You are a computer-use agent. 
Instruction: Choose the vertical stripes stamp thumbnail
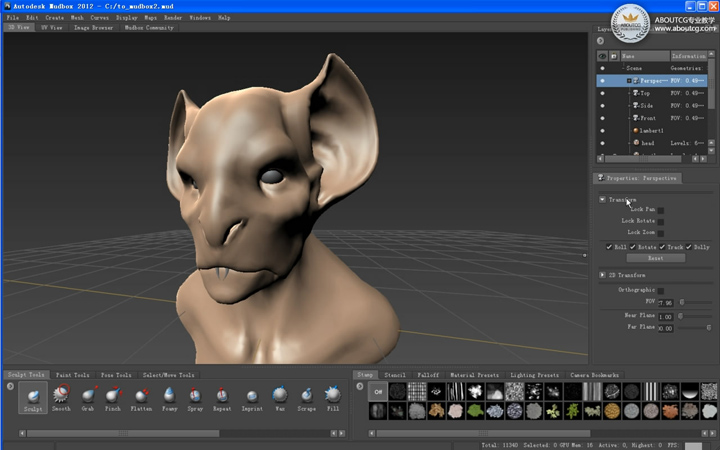click(x=651, y=392)
